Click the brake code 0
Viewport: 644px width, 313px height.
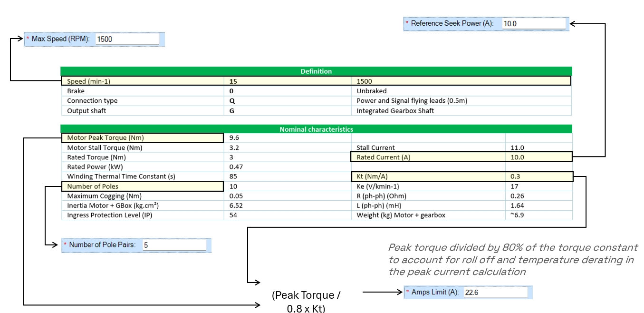231,91
